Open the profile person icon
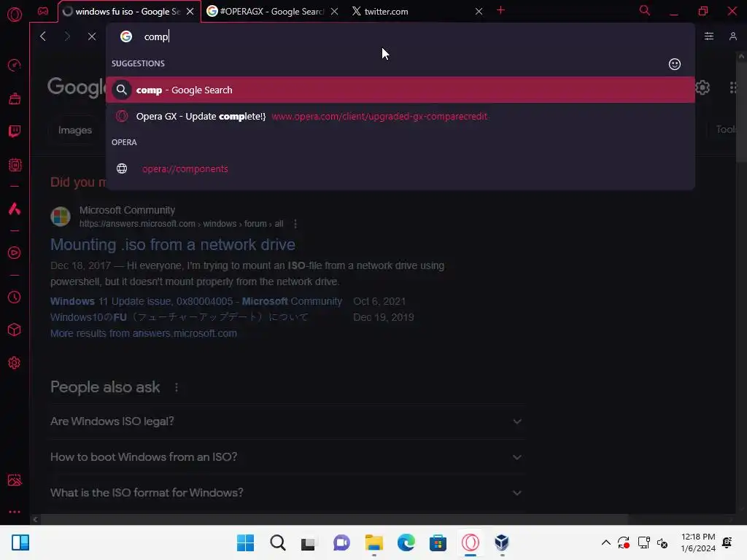Viewport: 747px width, 560px height. (x=732, y=36)
